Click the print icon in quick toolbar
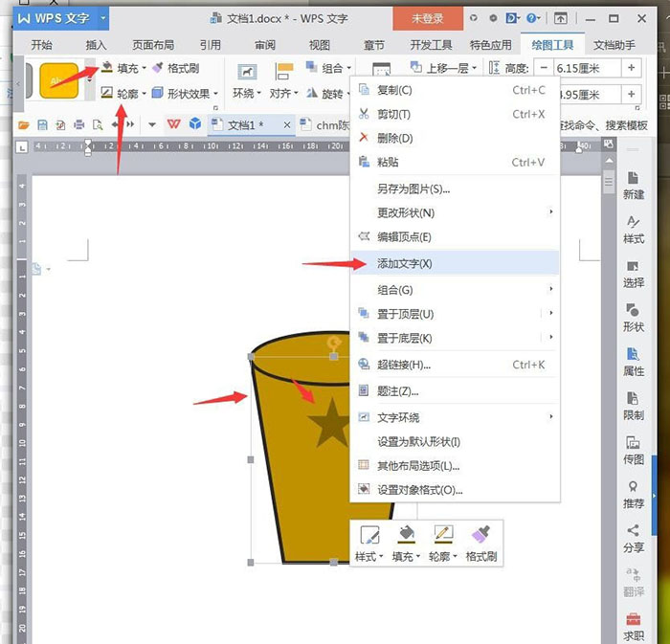The height and width of the screenshot is (644, 670). coord(79,124)
